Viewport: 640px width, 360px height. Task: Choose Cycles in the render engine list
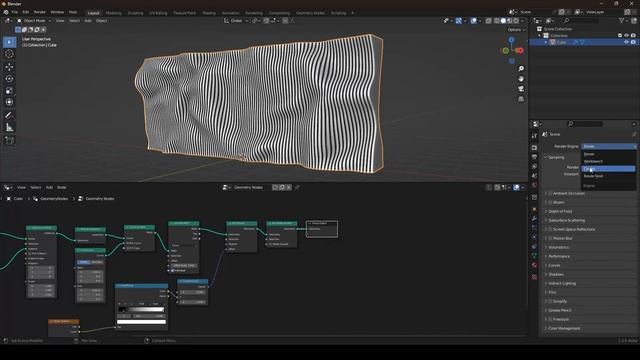pyautogui.click(x=608, y=169)
